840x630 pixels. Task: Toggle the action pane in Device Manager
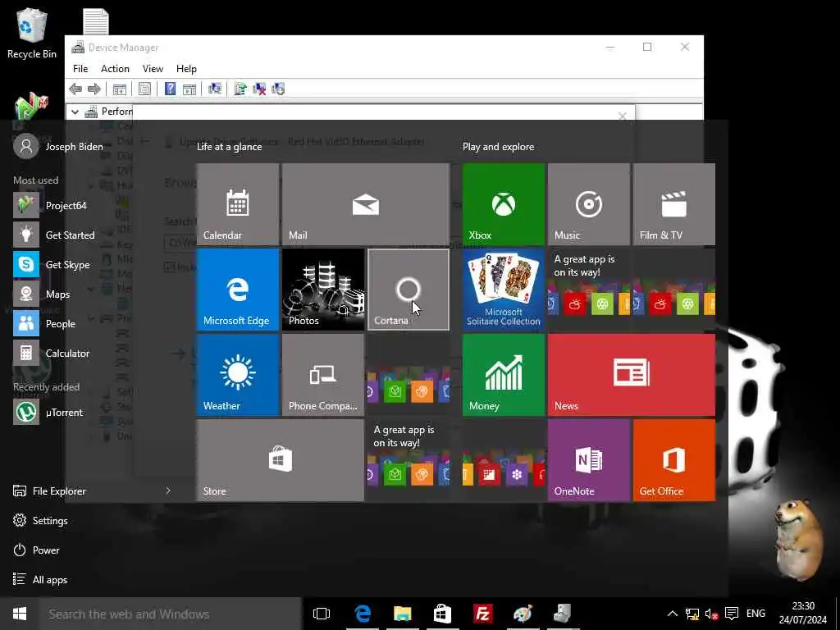pyautogui.click(x=189, y=89)
